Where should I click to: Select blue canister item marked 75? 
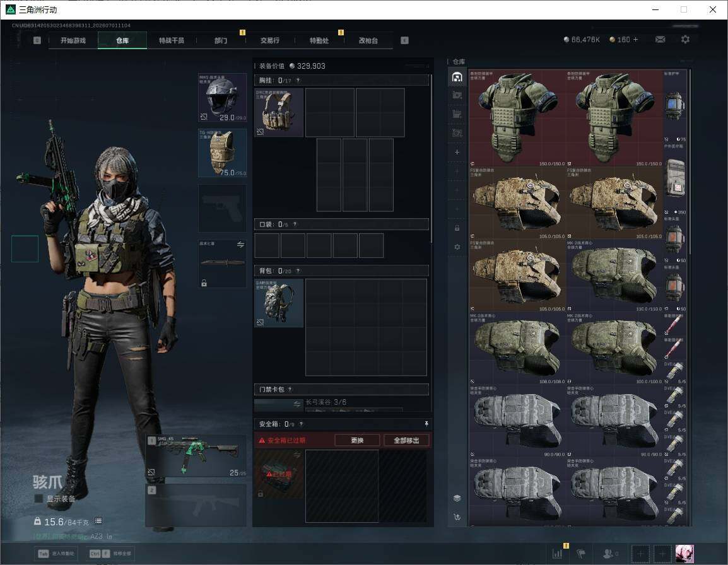pos(675,106)
